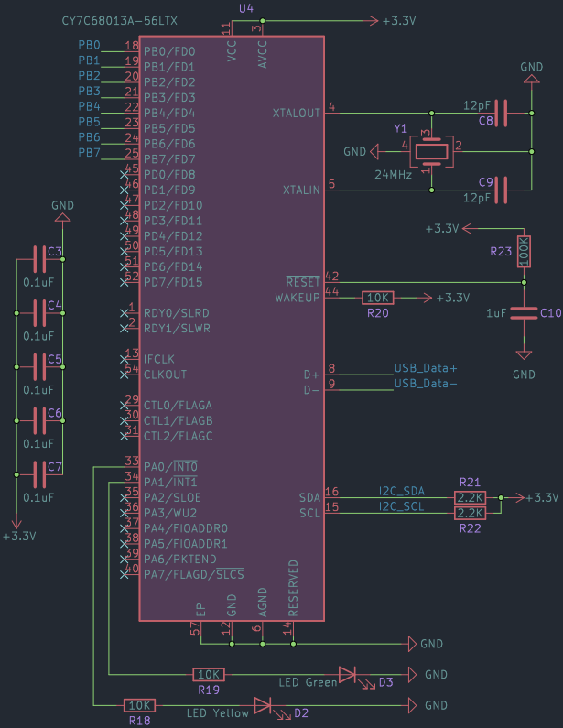563x728 pixels.
Task: Click no-connect mark on pin 1 RDY0
Action: tap(124, 313)
